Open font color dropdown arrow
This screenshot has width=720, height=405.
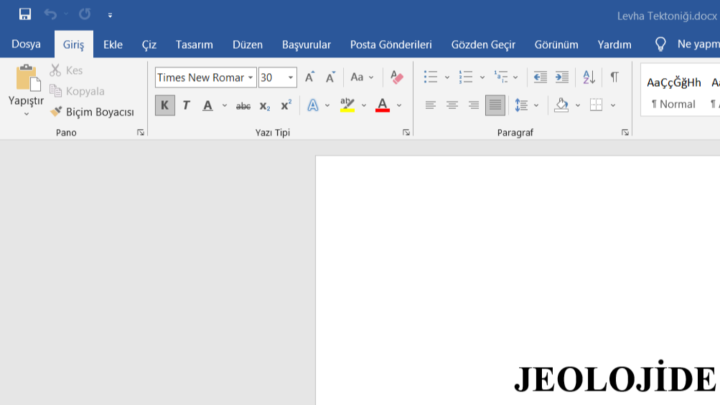pos(399,106)
